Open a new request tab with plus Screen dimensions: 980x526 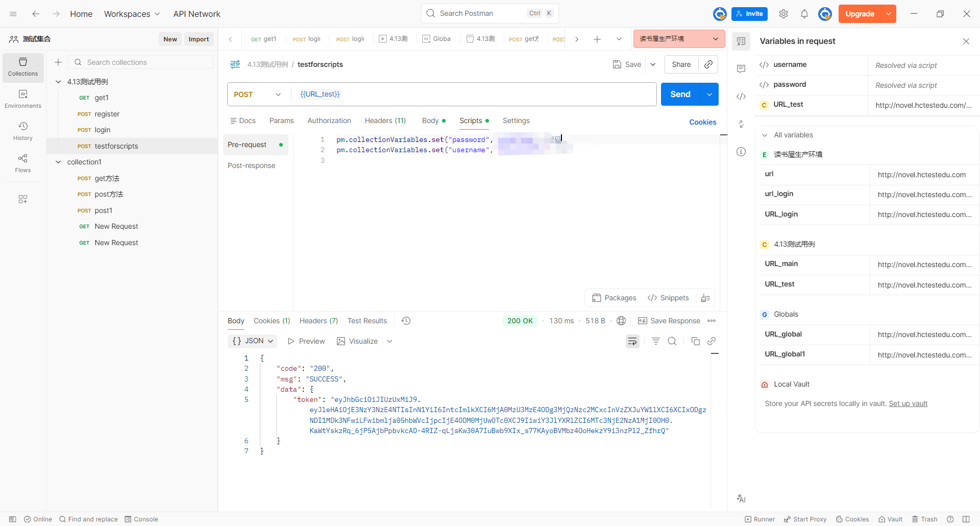pyautogui.click(x=597, y=39)
